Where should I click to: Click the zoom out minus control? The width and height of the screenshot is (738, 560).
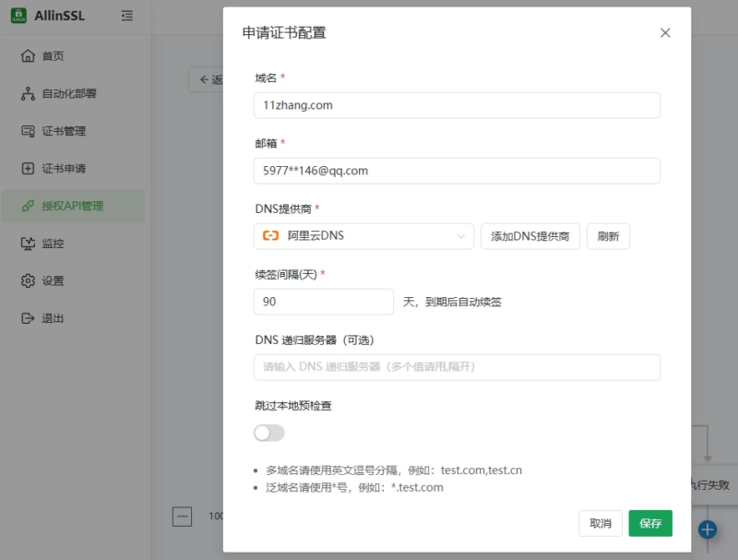coord(183,517)
